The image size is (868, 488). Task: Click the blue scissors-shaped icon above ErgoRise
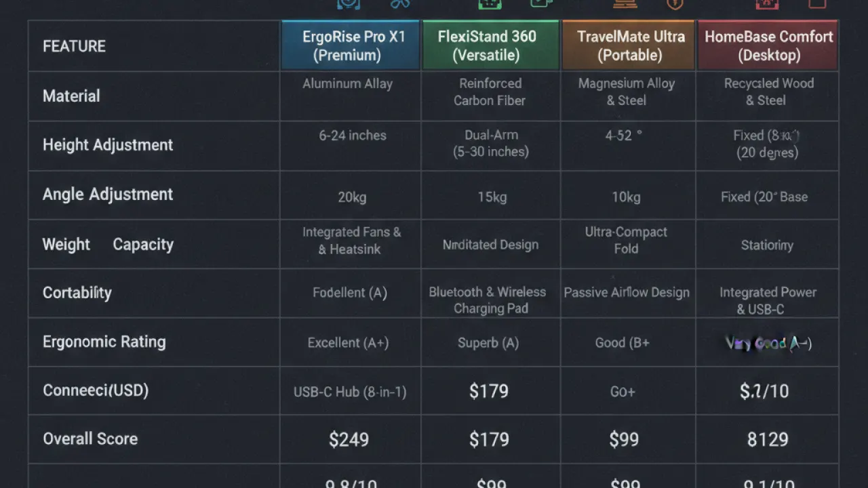pyautogui.click(x=400, y=3)
